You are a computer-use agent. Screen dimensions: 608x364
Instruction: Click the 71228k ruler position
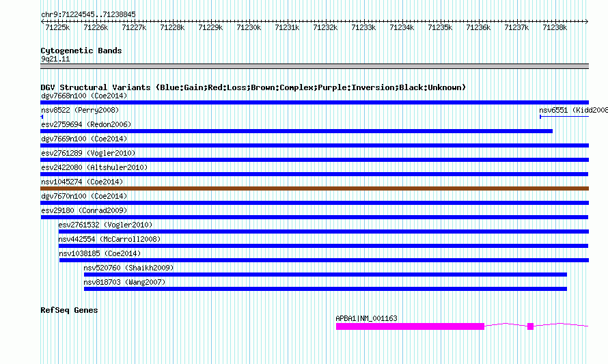click(172, 27)
